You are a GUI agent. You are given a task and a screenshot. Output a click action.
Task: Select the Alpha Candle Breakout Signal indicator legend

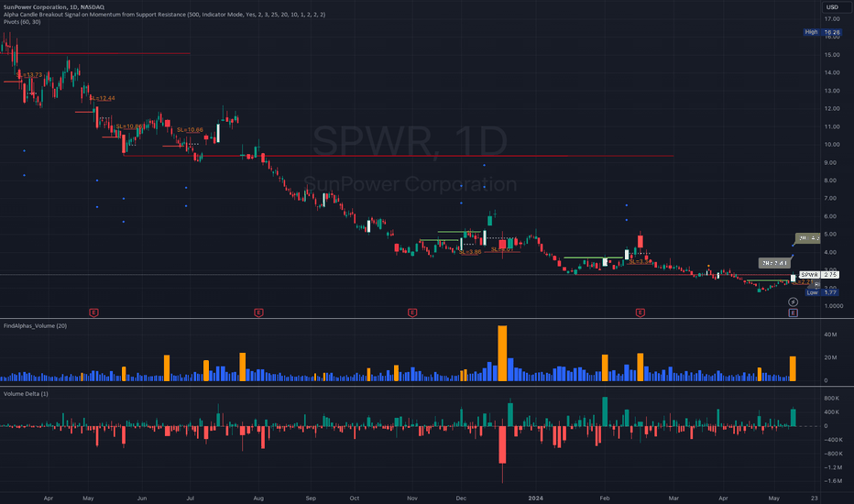[x=165, y=15]
